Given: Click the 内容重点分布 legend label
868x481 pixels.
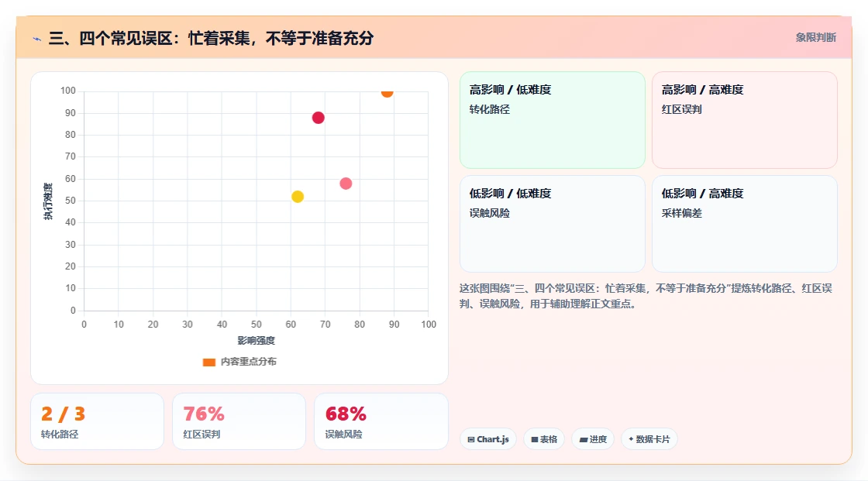Looking at the screenshot, I should pos(248,362).
